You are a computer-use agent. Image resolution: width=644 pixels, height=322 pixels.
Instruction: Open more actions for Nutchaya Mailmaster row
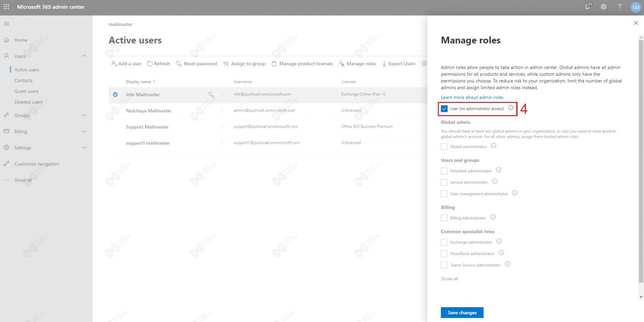[222, 110]
